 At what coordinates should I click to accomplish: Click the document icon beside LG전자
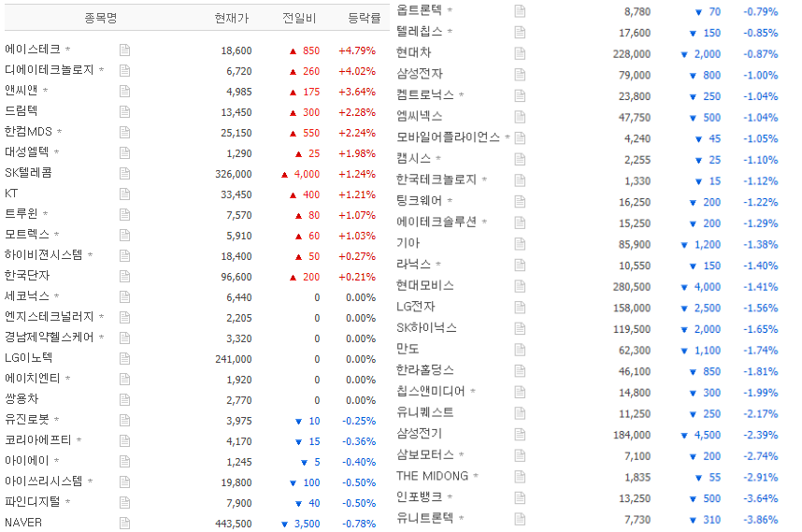[x=520, y=308]
